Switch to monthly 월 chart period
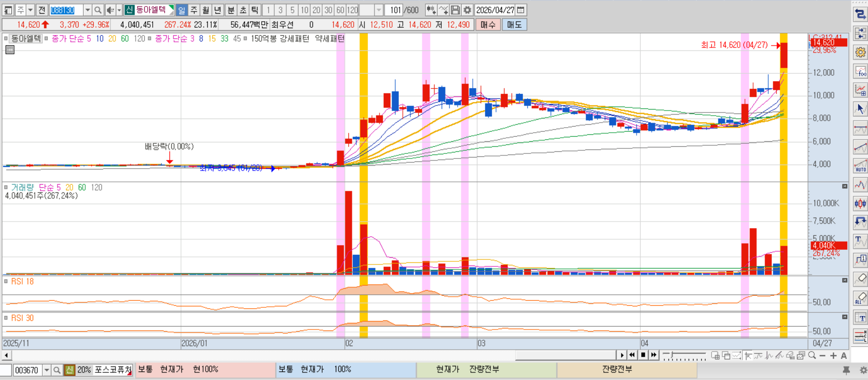Image resolution: width=868 pixels, height=380 pixels. pyautogui.click(x=206, y=10)
